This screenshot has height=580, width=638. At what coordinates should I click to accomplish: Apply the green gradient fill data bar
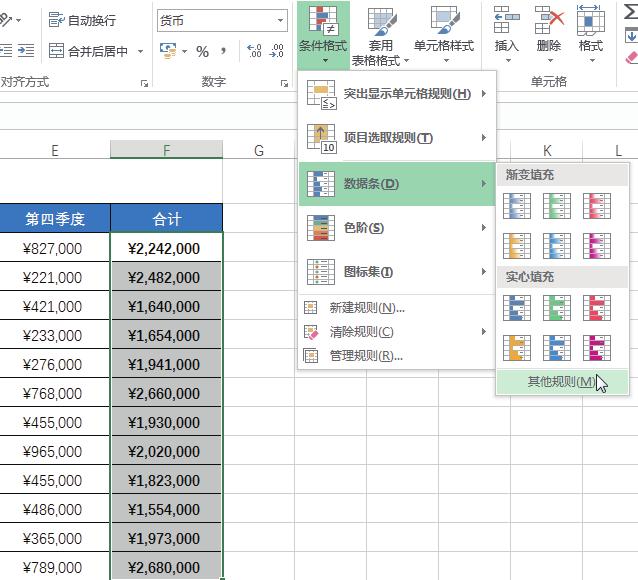pos(556,206)
